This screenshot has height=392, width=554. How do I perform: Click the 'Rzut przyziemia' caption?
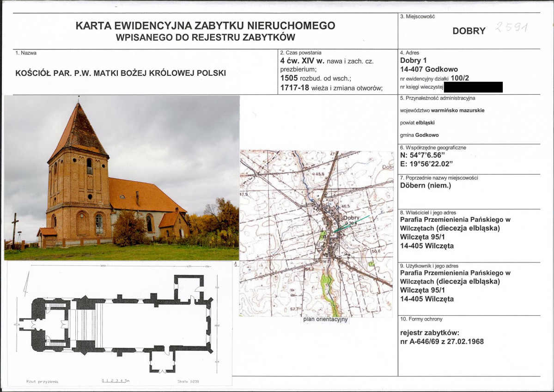click(x=42, y=382)
